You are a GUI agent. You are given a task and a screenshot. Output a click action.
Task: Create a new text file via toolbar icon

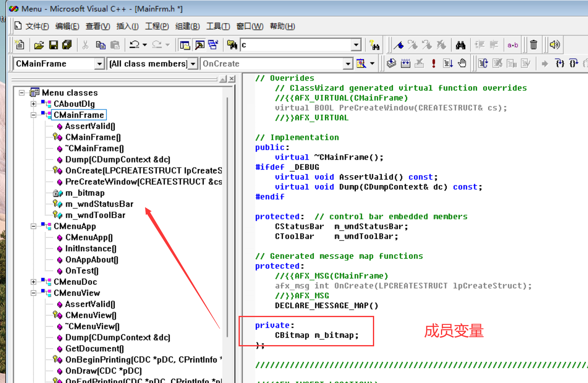(x=19, y=44)
